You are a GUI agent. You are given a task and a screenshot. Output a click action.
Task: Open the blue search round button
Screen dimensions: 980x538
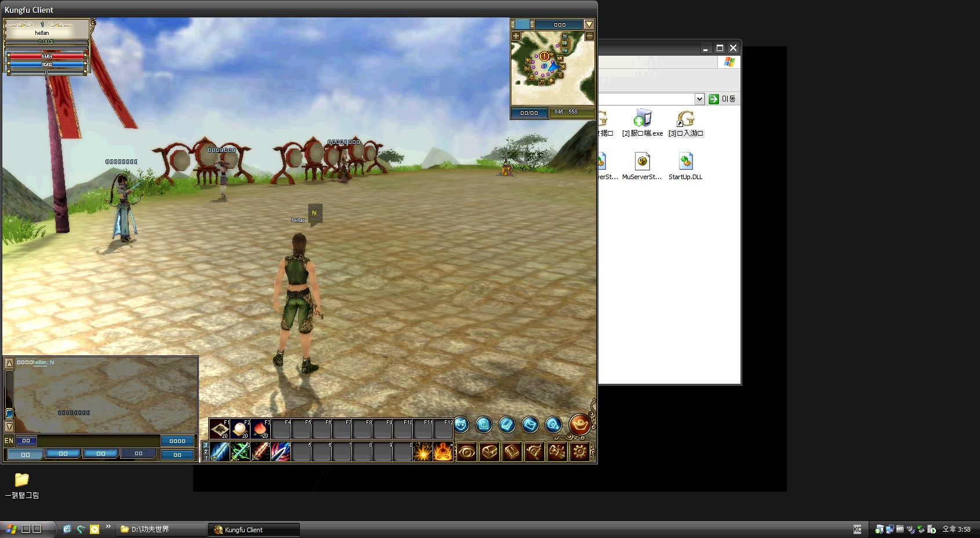553,425
